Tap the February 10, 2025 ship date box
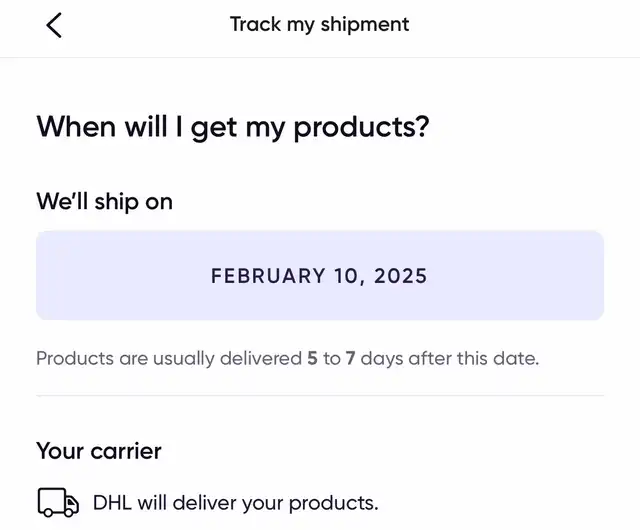640x530 pixels. pos(319,275)
